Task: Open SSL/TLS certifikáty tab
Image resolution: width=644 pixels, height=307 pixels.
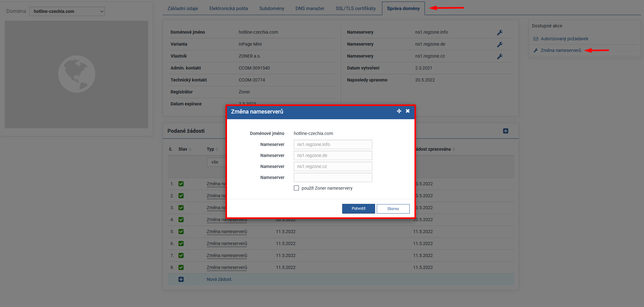Action: [355, 8]
